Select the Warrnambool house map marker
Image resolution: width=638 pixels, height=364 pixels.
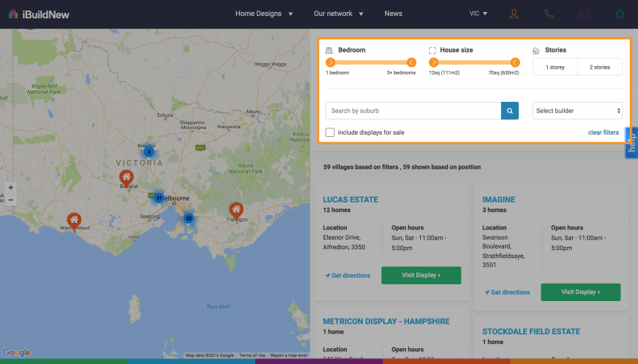coord(73,220)
